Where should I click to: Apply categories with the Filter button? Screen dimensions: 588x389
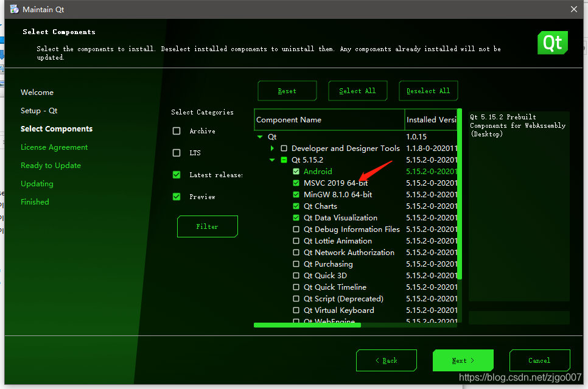click(x=208, y=226)
